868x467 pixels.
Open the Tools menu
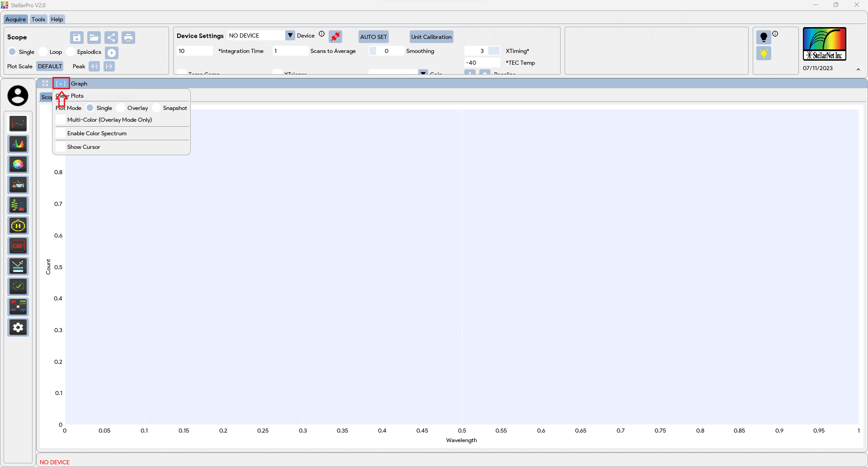(x=38, y=19)
